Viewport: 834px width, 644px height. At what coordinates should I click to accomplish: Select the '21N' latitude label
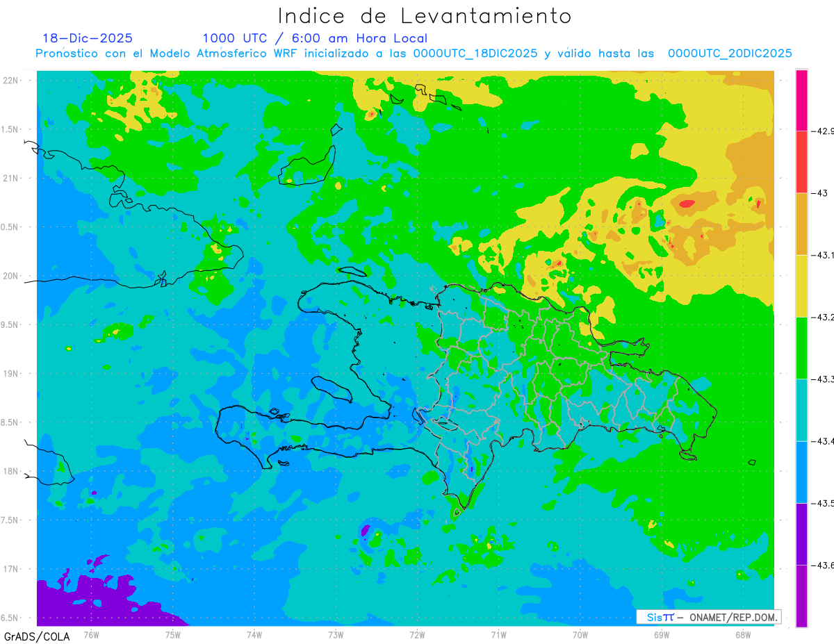coord(11,178)
